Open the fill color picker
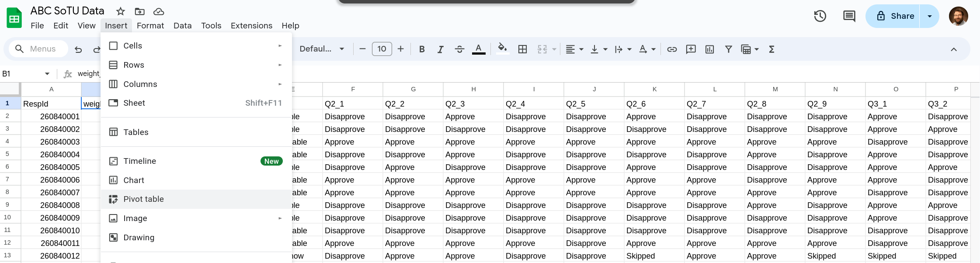 point(502,49)
